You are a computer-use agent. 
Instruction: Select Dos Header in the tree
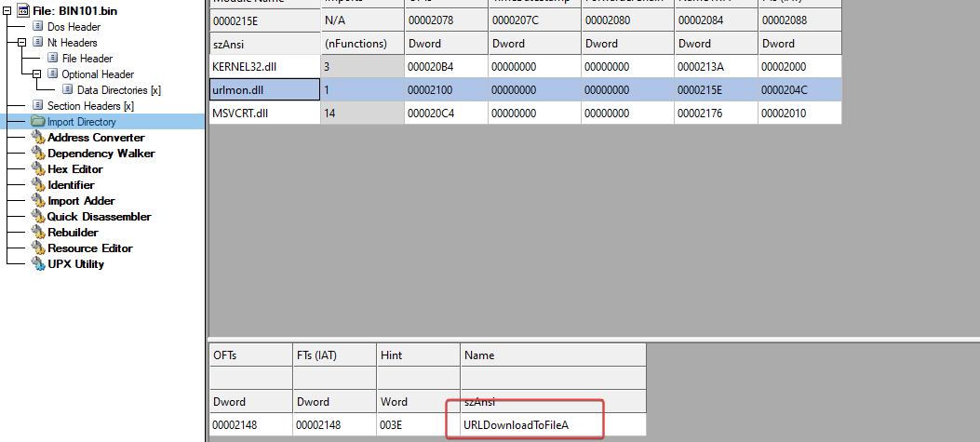coord(74,27)
